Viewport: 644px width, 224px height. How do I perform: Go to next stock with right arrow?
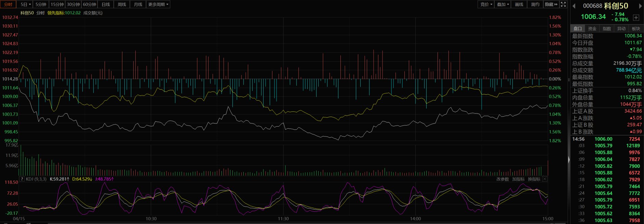(x=640, y=6)
